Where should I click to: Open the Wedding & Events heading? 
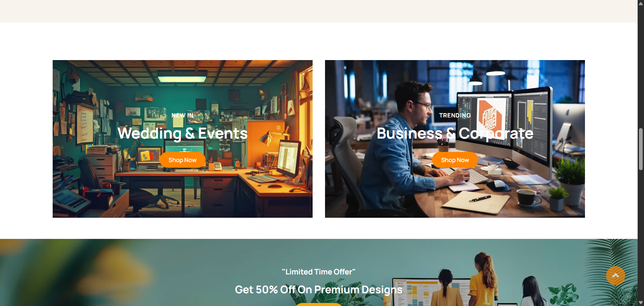pos(182,134)
